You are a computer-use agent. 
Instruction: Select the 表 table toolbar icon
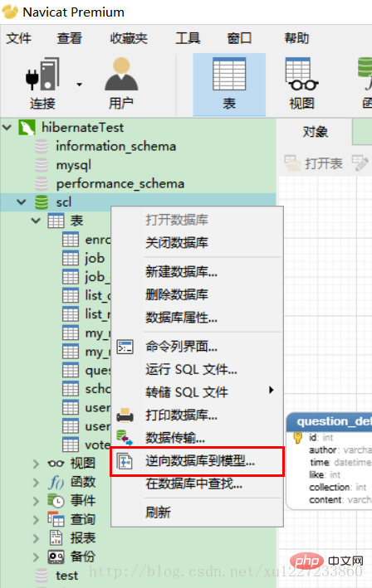(229, 74)
